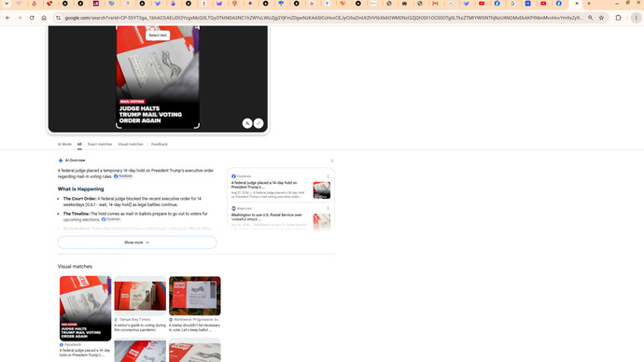Click the address bar URL field
This screenshot has width=644, height=362.
point(323,18)
